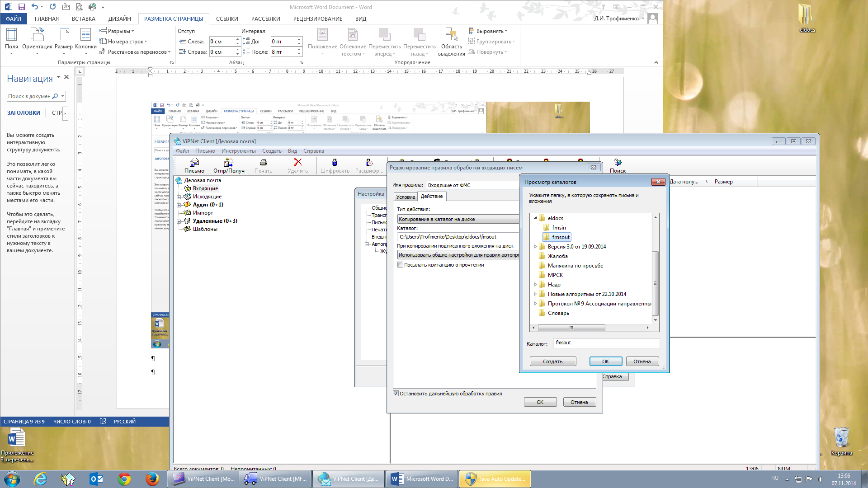Image resolution: width=868 pixels, height=488 pixels.
Task: Expand the Исходящие mail folder
Action: click(x=179, y=197)
